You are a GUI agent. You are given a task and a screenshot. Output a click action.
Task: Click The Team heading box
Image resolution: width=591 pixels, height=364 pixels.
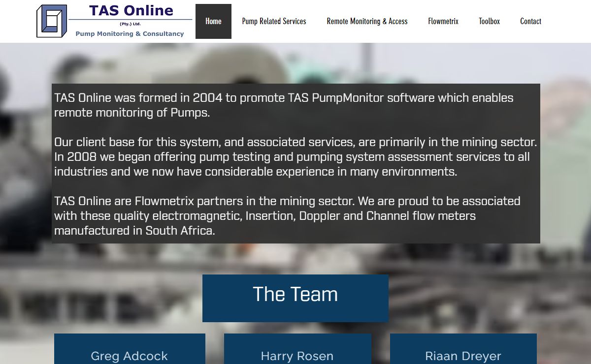[x=295, y=298]
